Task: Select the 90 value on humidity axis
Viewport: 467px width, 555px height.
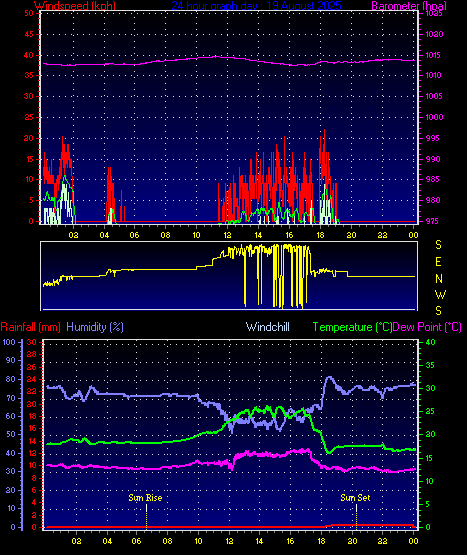Action: coord(11,360)
